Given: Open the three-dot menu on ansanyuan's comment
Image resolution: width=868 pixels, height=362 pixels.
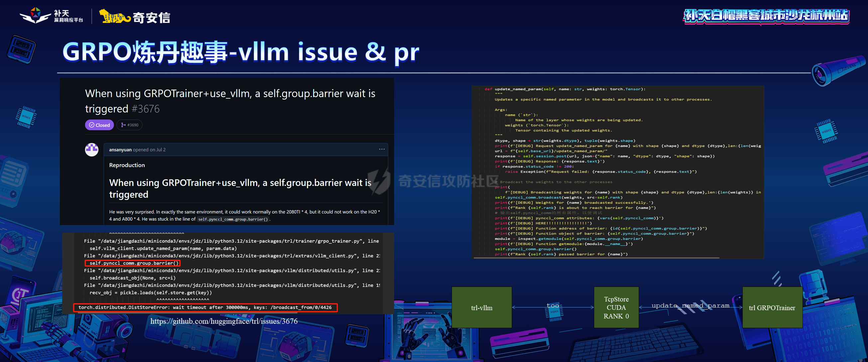Looking at the screenshot, I should 381,149.
